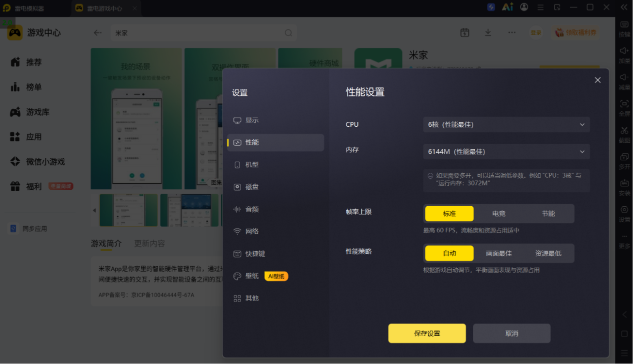
Task: Click the 登录 login button
Action: point(536,32)
